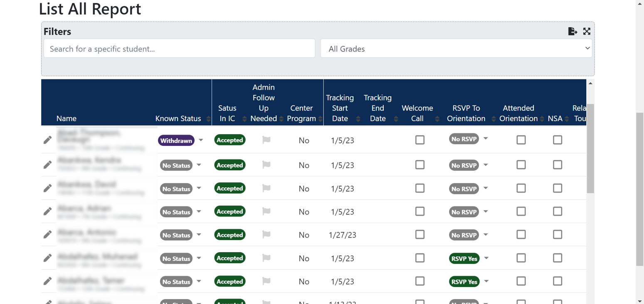Click the fullscreen expand icon in Filters

tap(587, 31)
